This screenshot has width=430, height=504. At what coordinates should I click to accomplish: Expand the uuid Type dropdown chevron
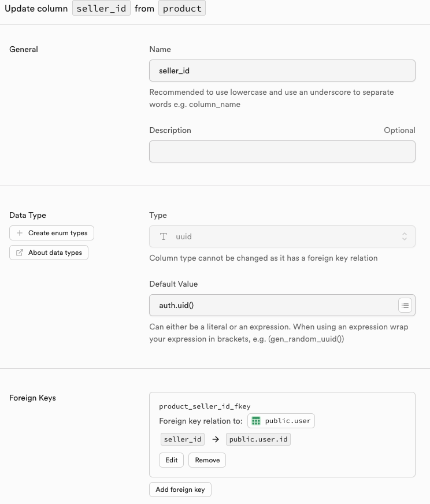(405, 236)
